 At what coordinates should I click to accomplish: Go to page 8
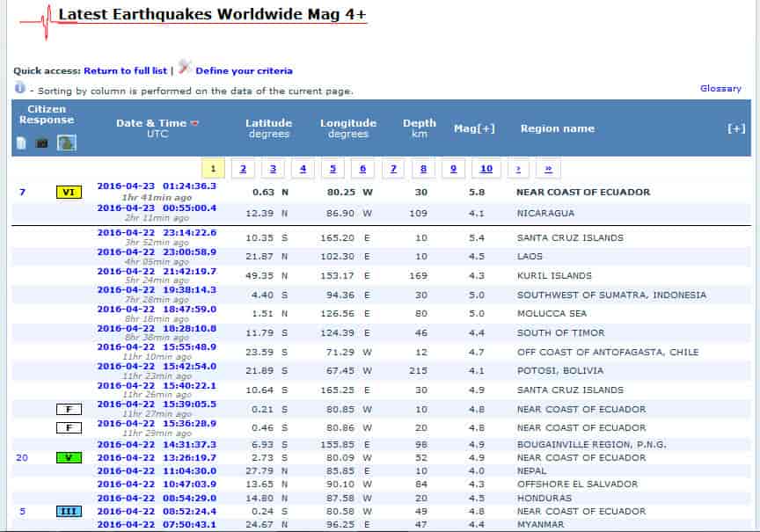pyautogui.click(x=423, y=169)
